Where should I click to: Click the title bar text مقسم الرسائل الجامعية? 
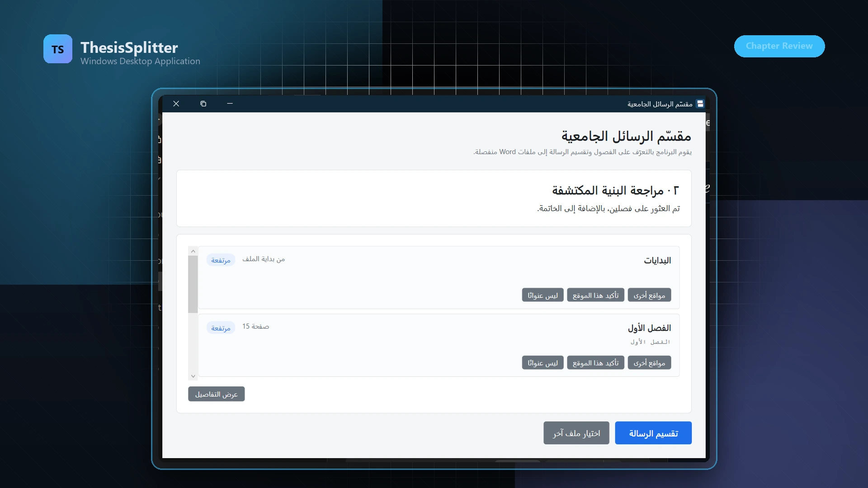click(660, 104)
